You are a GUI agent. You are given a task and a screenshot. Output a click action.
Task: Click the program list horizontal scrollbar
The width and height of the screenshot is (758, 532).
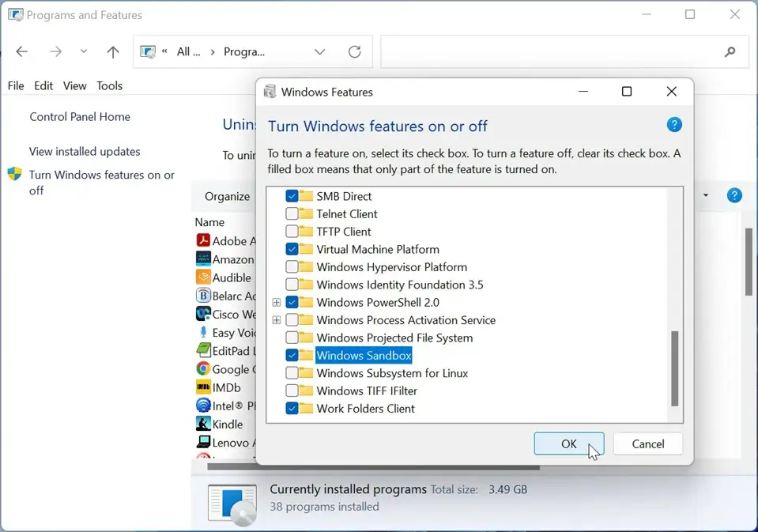click(x=373, y=467)
